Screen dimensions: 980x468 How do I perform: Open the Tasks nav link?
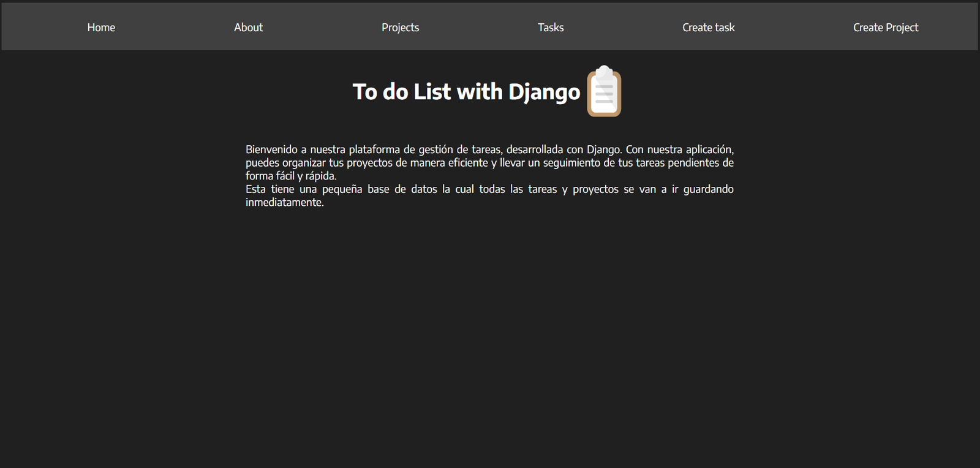[x=551, y=28]
